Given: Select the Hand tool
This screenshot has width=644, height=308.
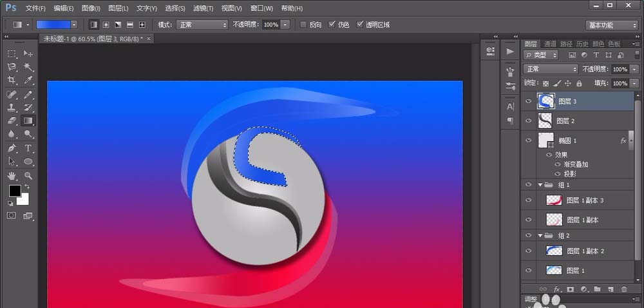Looking at the screenshot, I should (12, 175).
